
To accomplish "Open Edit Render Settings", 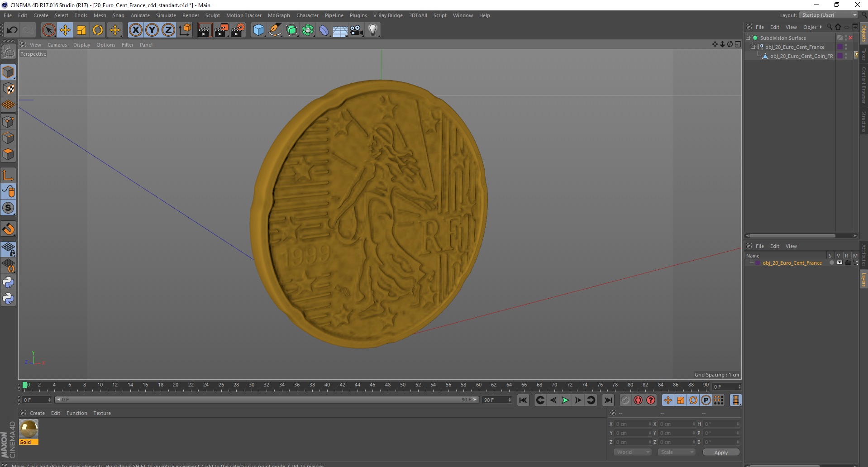I will (238, 30).
